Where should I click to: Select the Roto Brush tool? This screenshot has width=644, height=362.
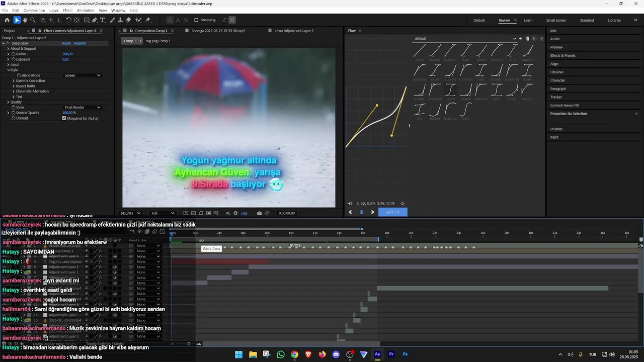[x=138, y=20]
